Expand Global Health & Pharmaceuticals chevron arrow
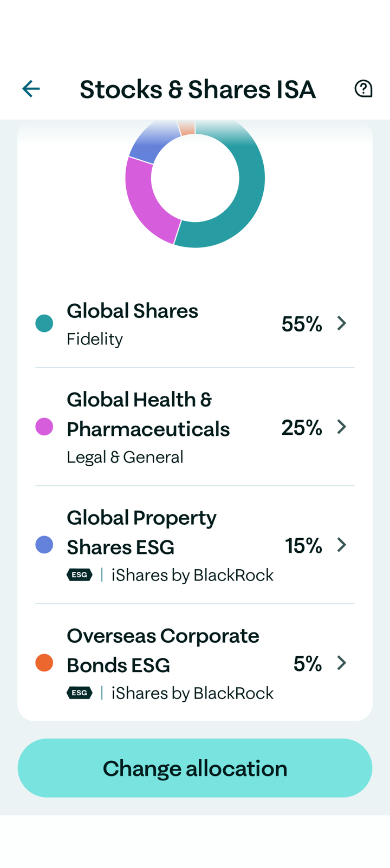This screenshot has height=868, width=390. tap(341, 427)
